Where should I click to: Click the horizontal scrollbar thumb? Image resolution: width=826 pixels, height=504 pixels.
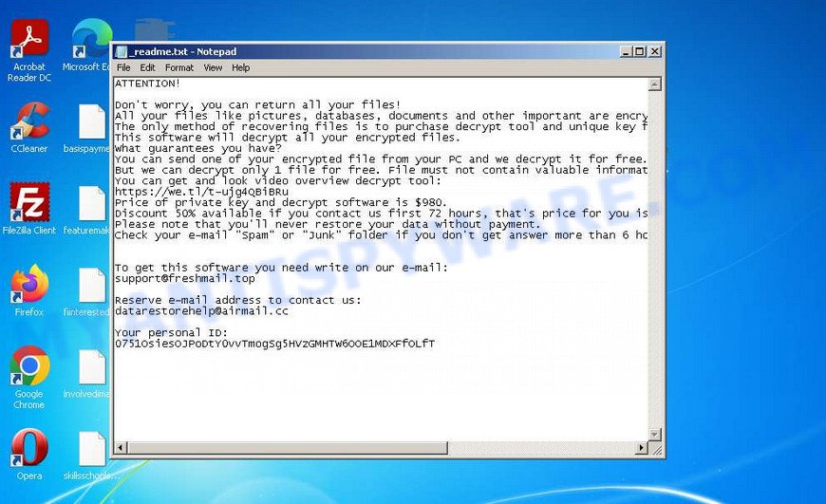pyautogui.click(x=287, y=448)
